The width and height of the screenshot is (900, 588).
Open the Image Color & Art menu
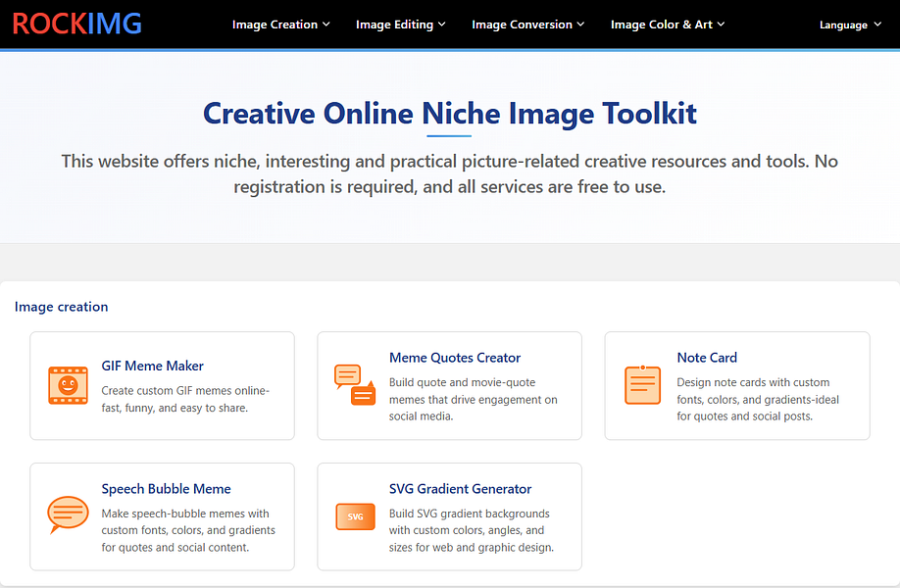point(668,24)
